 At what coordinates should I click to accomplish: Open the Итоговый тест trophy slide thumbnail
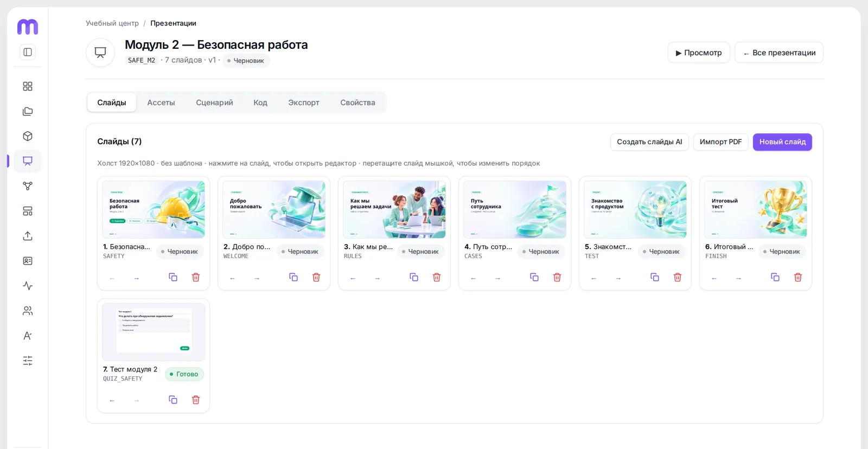click(x=756, y=210)
